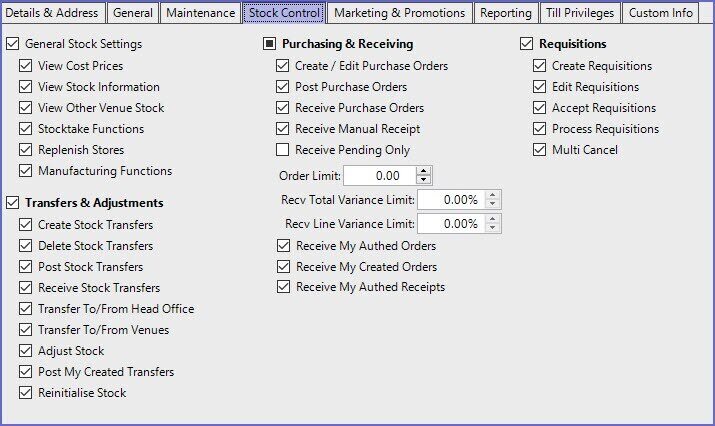
Task: Switch to the Details & Address tab
Action: tap(52, 13)
